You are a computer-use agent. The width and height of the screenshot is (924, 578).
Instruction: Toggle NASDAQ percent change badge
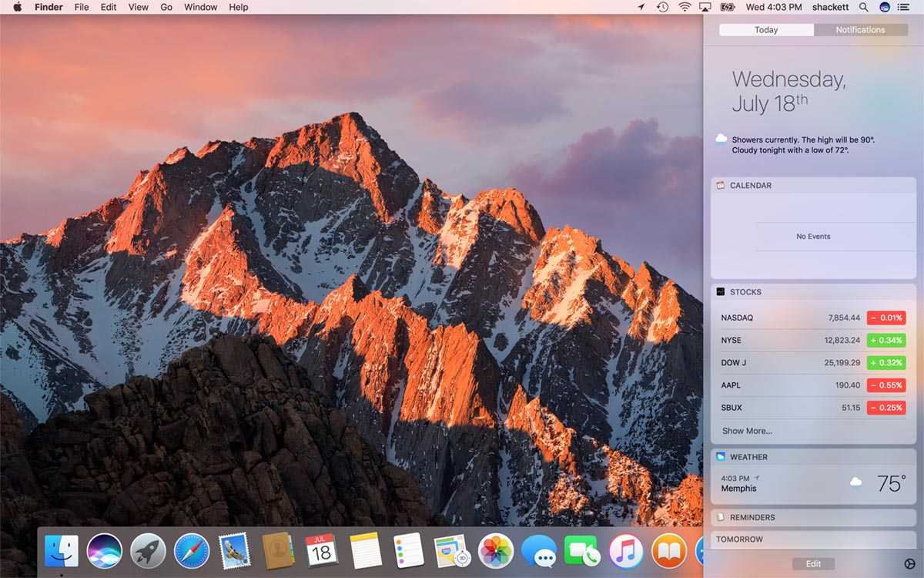pos(886,318)
